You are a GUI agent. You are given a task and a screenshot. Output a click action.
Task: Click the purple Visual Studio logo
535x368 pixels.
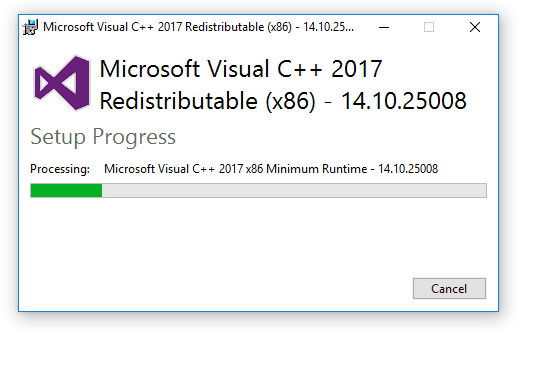(62, 83)
